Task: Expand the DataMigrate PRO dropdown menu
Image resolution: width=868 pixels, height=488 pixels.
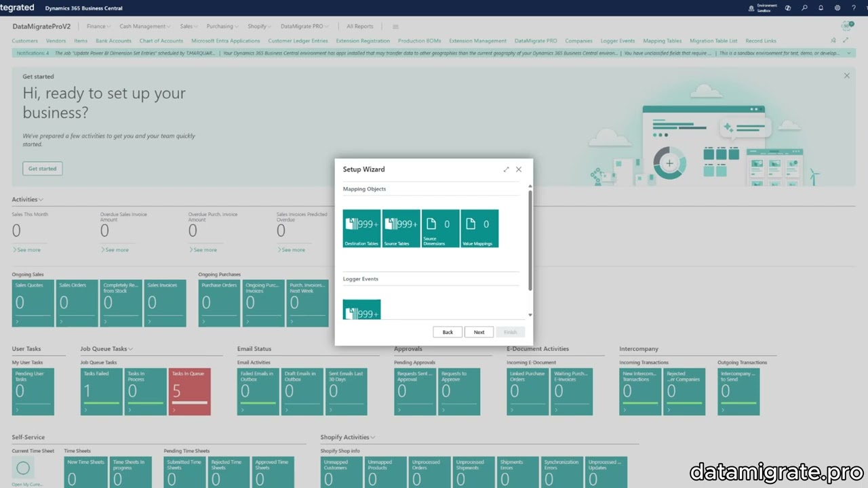Action: coord(304,26)
